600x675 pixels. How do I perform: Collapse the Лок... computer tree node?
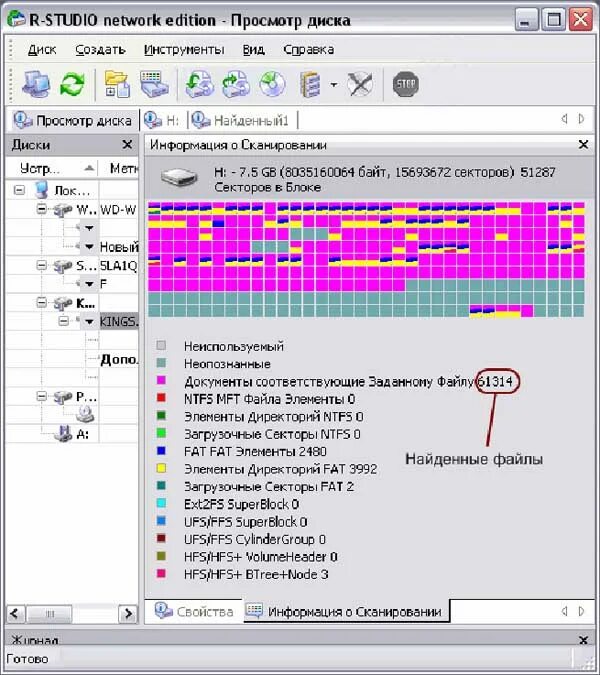[19, 190]
